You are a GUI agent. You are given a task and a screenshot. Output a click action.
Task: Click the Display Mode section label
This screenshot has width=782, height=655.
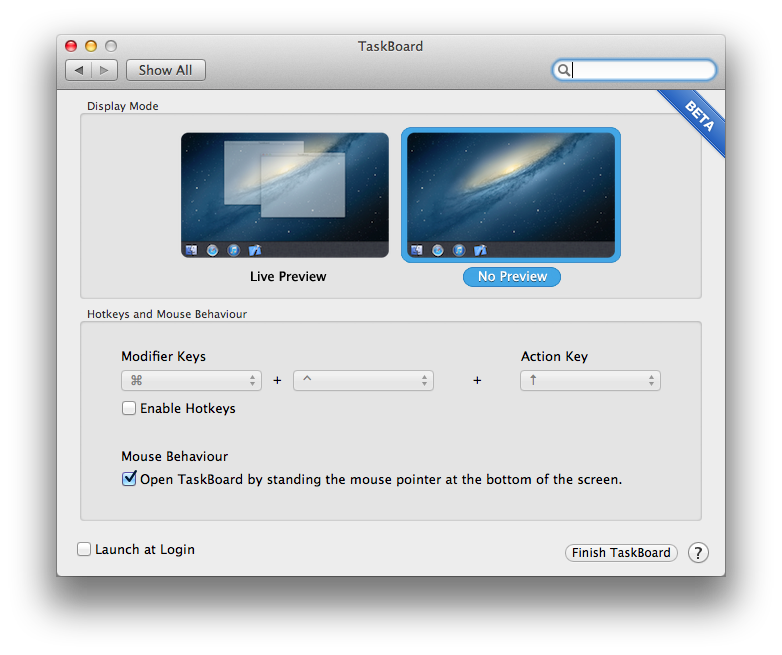pyautogui.click(x=123, y=106)
